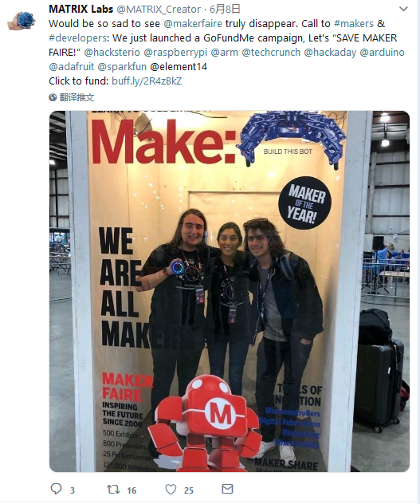Follow the #developers hashtag link
The image size is (420, 504).
click(77, 38)
